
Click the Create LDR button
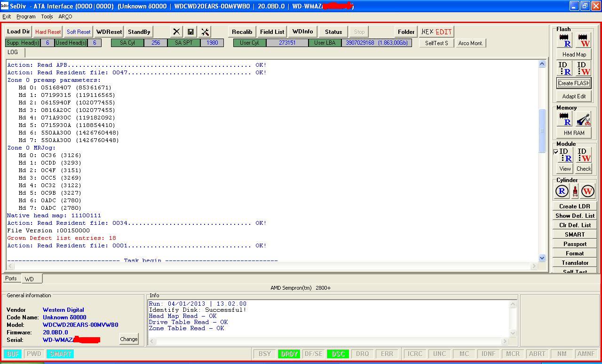(575, 206)
